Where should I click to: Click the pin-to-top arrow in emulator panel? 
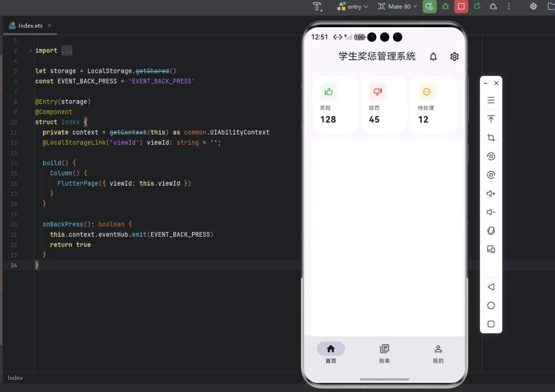[x=491, y=119]
